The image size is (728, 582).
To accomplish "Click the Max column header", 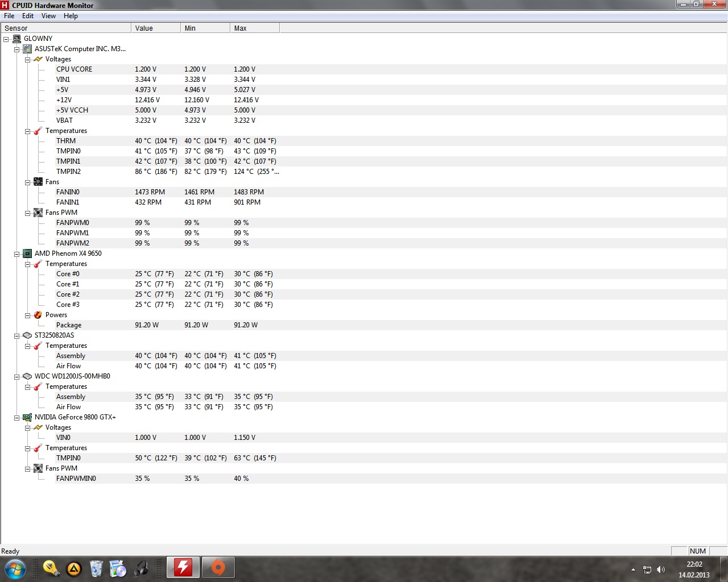I will (255, 28).
